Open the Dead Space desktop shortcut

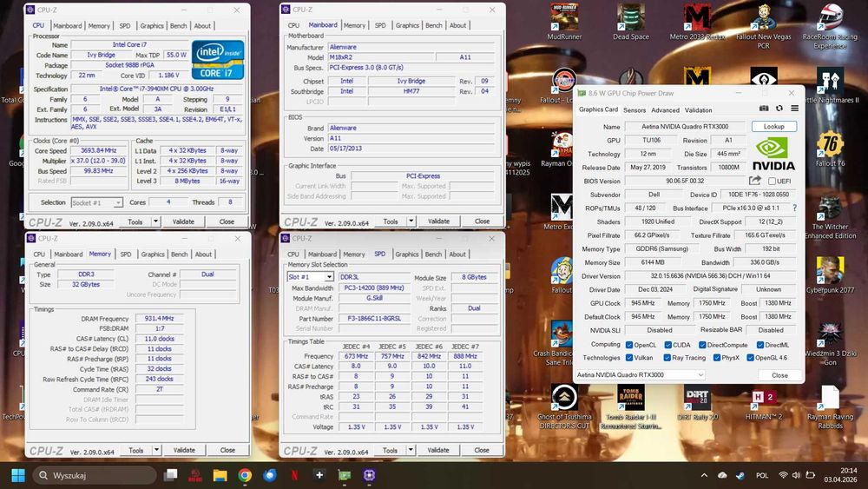(630, 21)
